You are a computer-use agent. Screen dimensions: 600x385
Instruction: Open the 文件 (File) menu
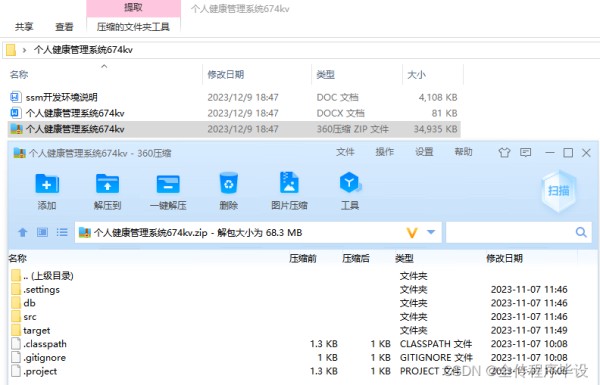click(x=345, y=152)
